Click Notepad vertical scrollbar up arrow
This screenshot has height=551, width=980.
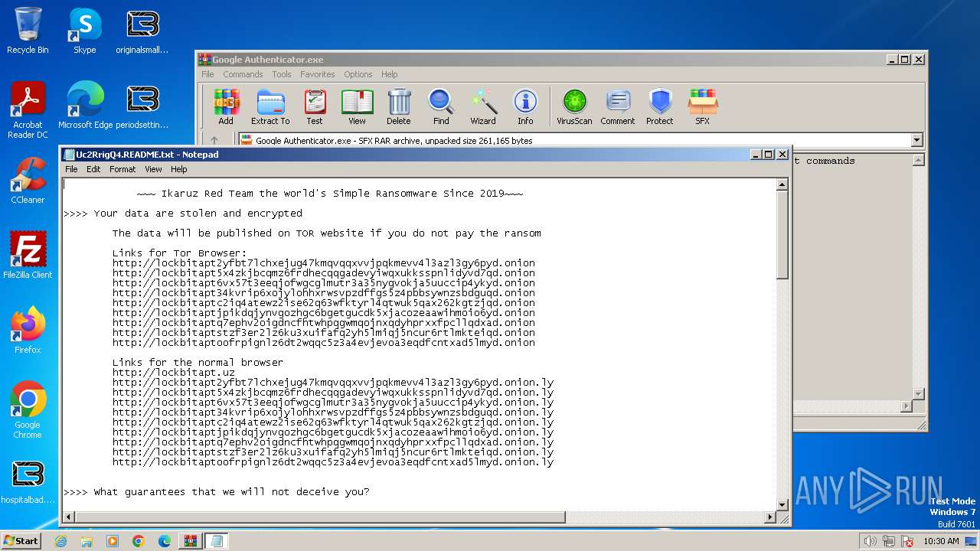point(782,184)
